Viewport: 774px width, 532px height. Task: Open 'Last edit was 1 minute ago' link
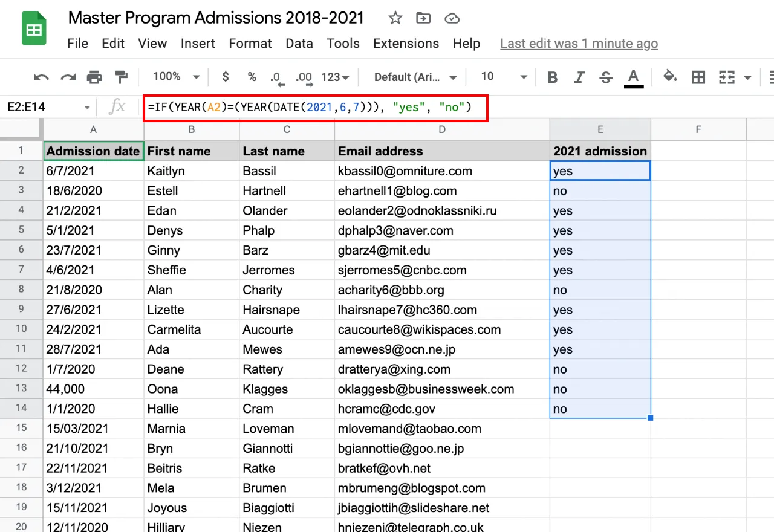tap(579, 44)
